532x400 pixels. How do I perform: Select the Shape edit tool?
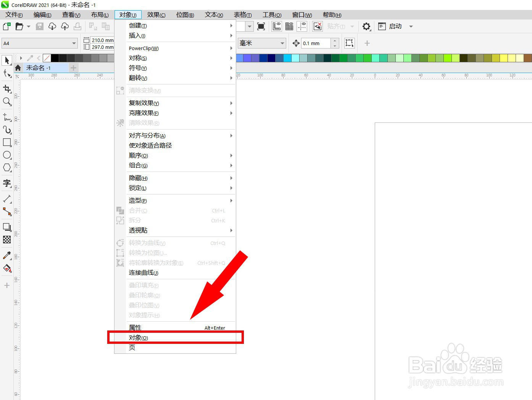click(x=7, y=73)
